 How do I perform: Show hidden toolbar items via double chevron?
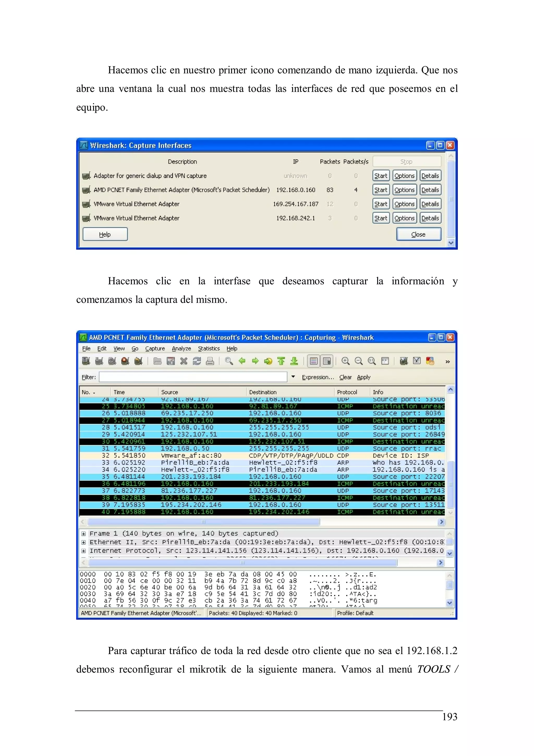(x=448, y=362)
